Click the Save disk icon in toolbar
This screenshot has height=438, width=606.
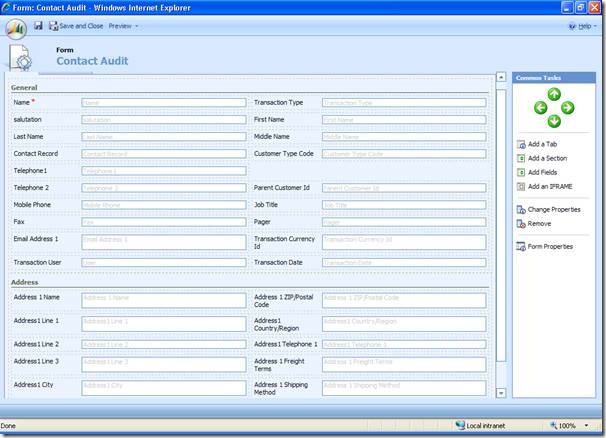point(38,25)
